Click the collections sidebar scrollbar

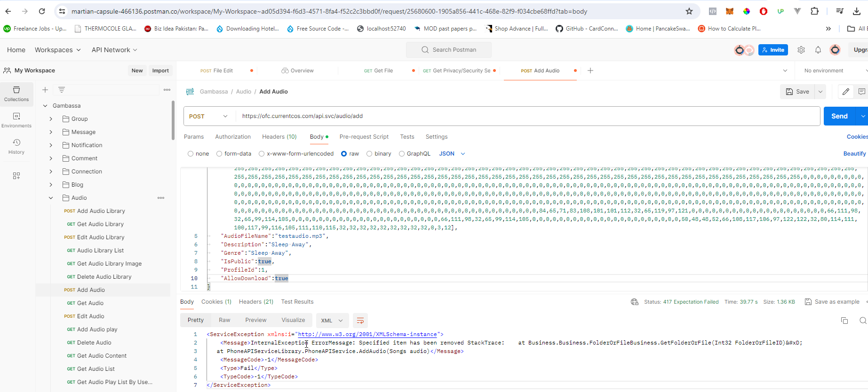coord(173,121)
